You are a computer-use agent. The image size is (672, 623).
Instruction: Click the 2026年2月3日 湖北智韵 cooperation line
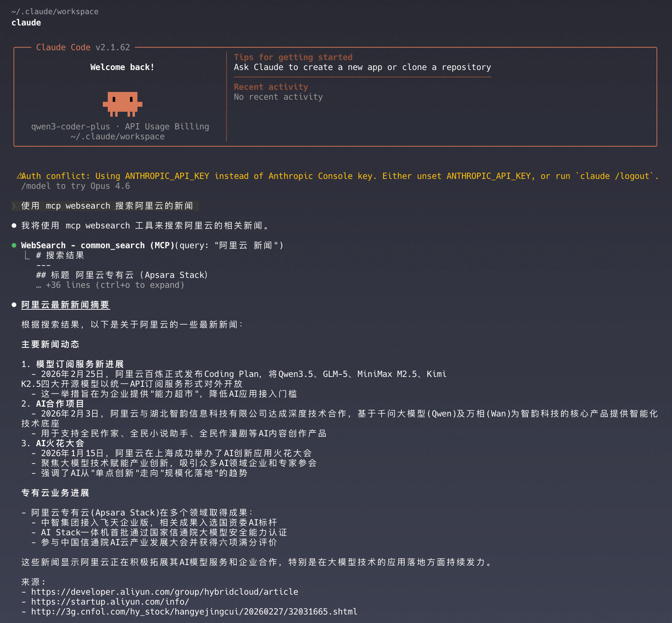[340, 419]
